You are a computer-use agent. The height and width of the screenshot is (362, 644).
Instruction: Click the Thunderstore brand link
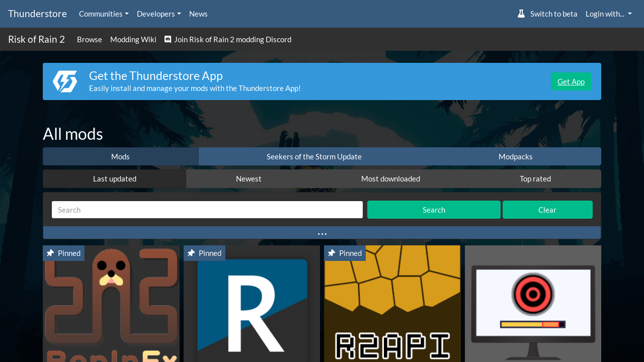pyautogui.click(x=37, y=14)
